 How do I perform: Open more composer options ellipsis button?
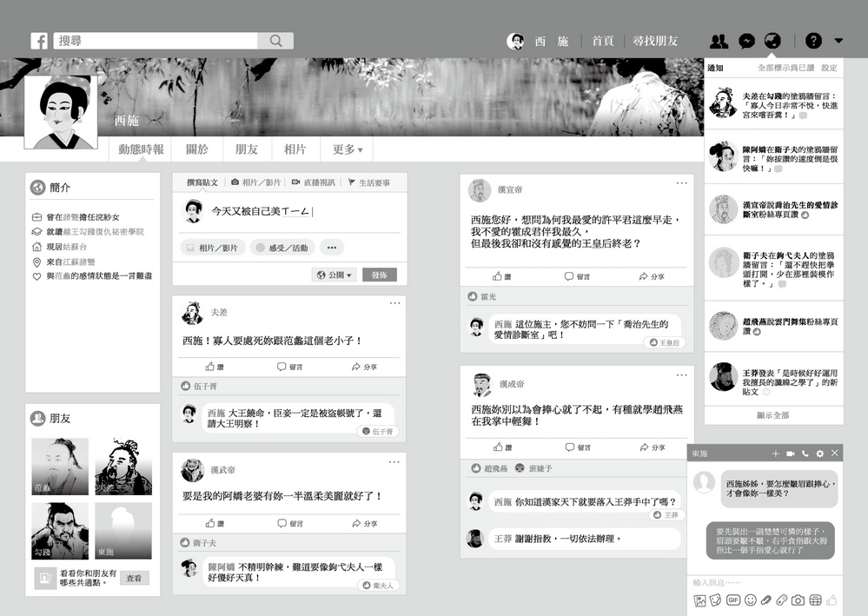pyautogui.click(x=332, y=248)
